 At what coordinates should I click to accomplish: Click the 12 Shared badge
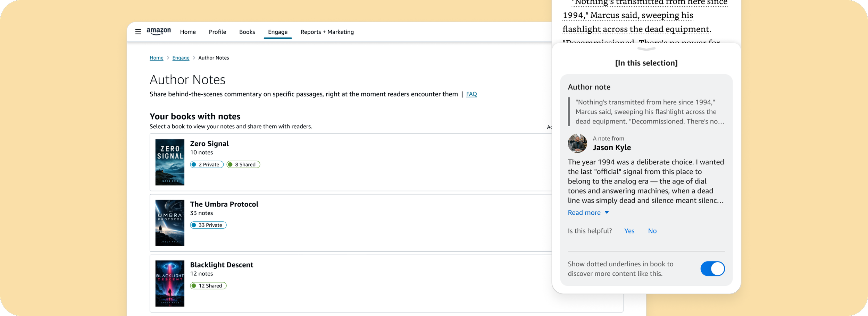click(x=208, y=286)
